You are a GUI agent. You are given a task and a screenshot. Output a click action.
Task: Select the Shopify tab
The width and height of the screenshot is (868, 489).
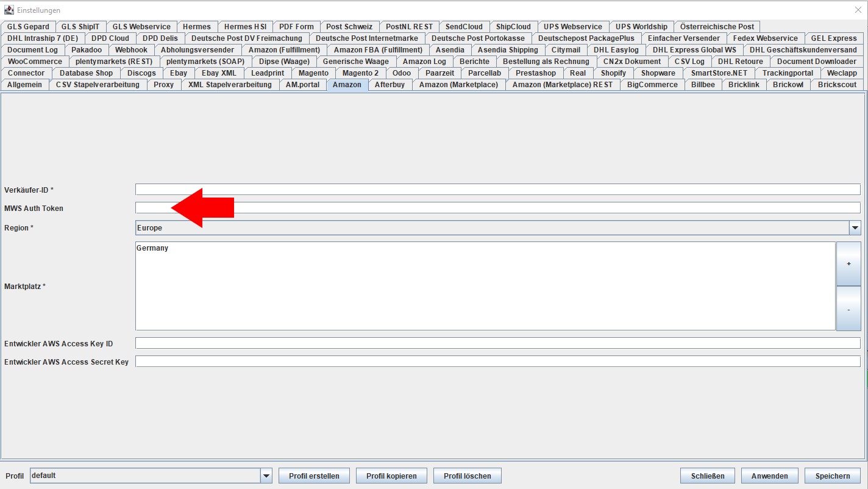(613, 73)
